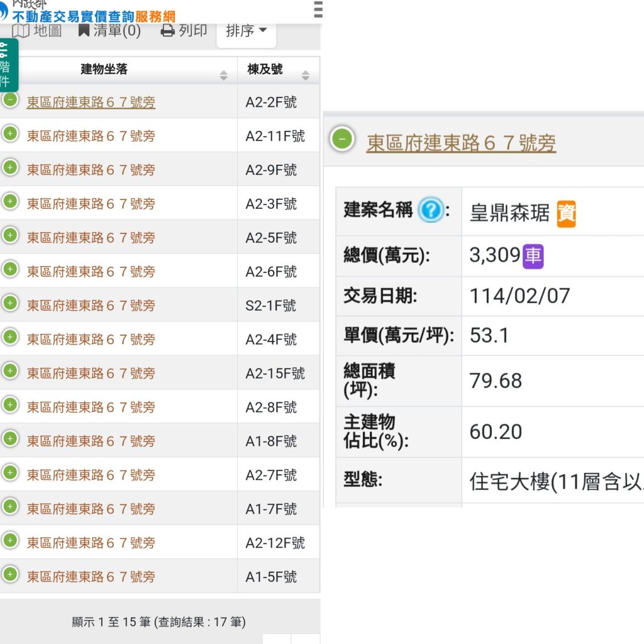Collapse detail panel with green minus icon
Viewport: 644px width, 644px height.
[x=343, y=138]
